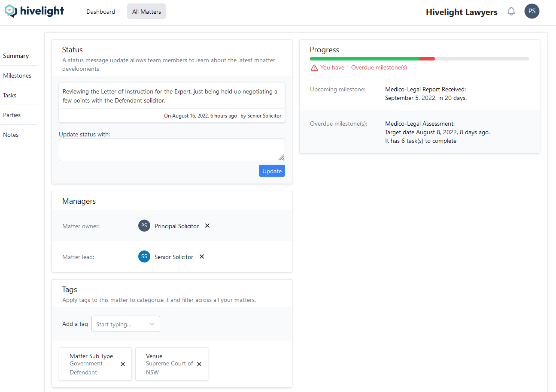The width and height of the screenshot is (556, 392).
Task: Open the PS user profile avatar
Action: coord(532,12)
